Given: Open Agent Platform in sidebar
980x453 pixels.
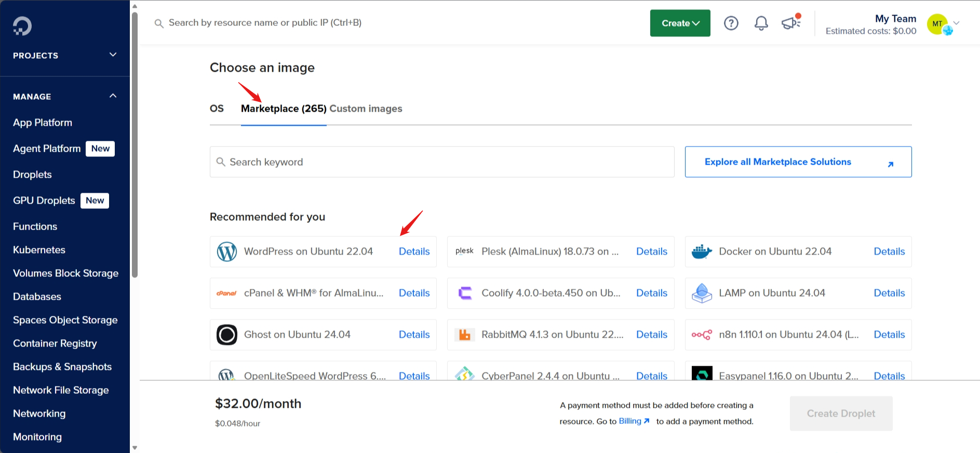Looking at the screenshot, I should click(47, 149).
